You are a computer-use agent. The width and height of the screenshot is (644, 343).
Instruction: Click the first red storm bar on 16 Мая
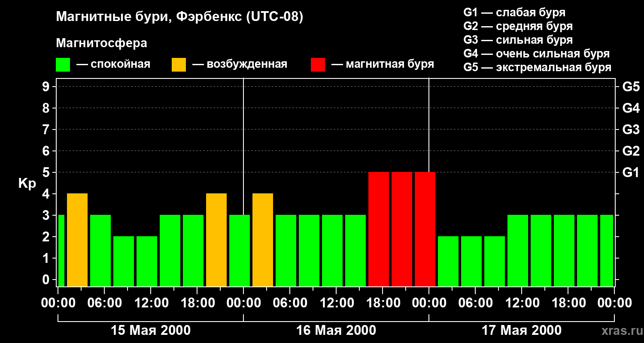click(379, 229)
